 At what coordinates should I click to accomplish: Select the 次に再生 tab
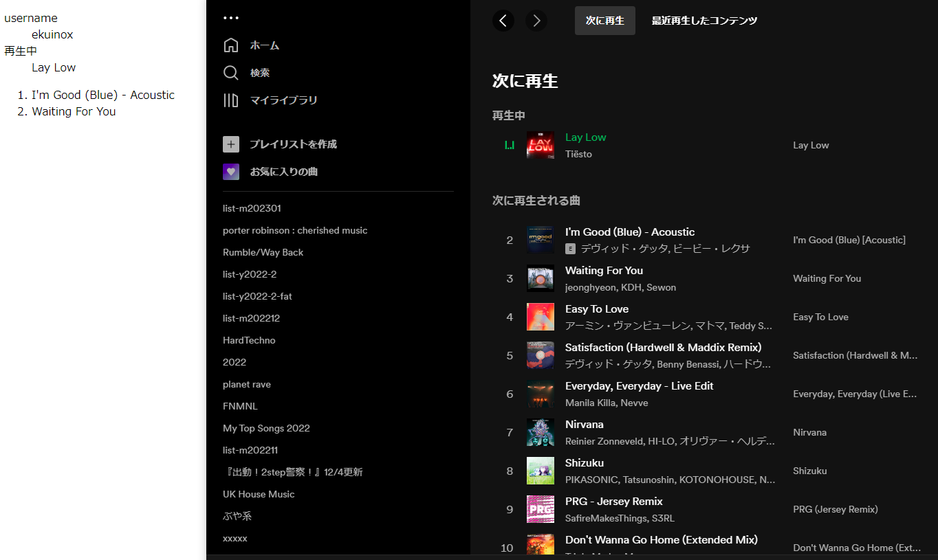point(604,21)
